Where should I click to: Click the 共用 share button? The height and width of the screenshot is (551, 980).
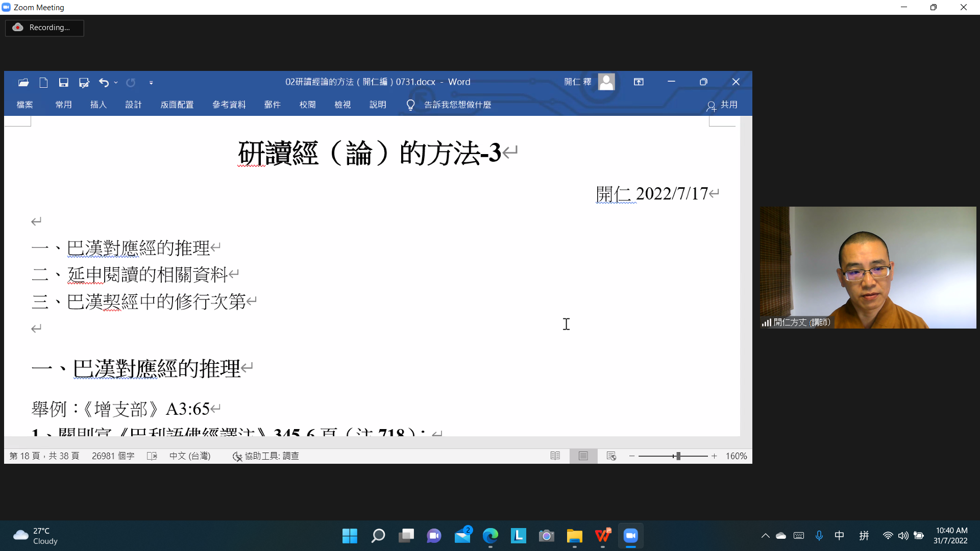tap(722, 105)
